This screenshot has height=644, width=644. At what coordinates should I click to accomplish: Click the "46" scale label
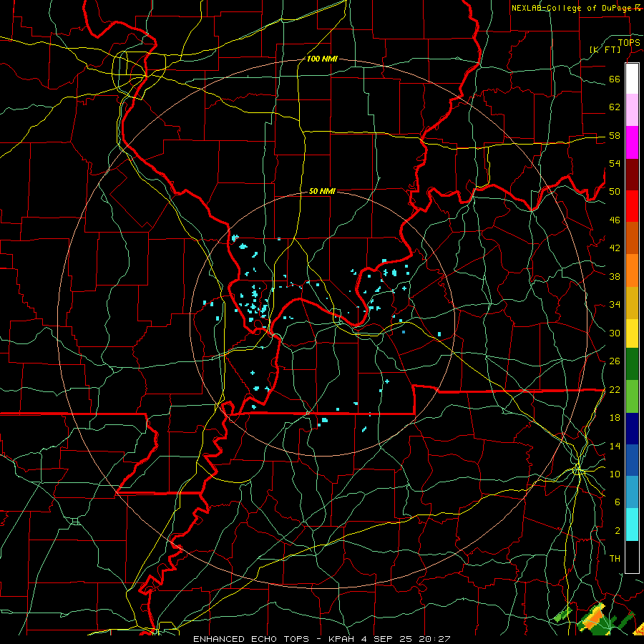coord(615,220)
